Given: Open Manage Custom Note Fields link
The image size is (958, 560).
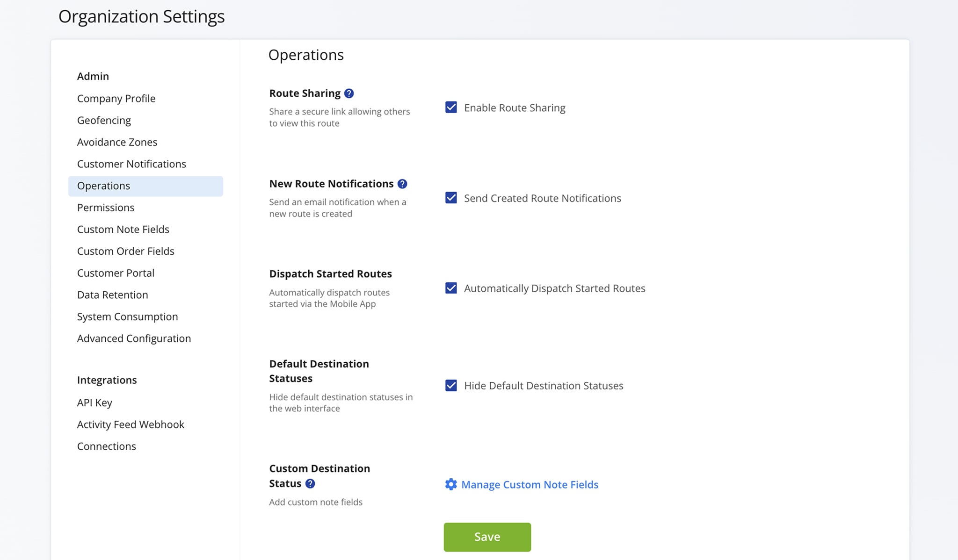Looking at the screenshot, I should (x=530, y=485).
